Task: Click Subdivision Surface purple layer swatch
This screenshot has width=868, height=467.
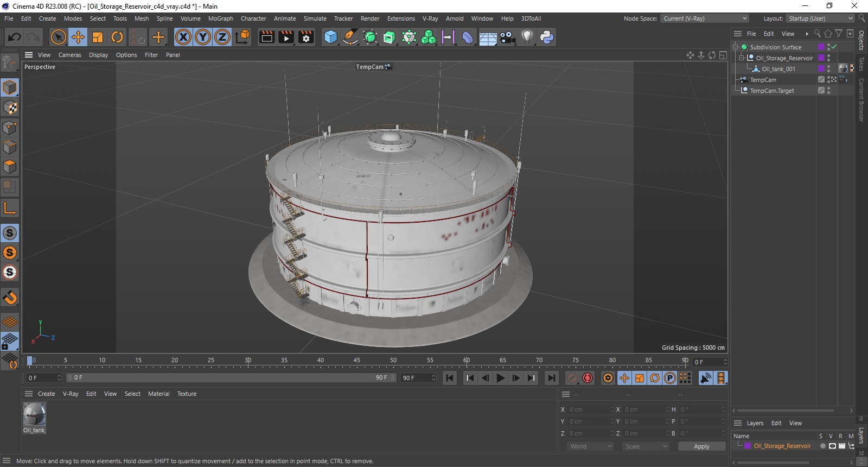Action: (821, 47)
